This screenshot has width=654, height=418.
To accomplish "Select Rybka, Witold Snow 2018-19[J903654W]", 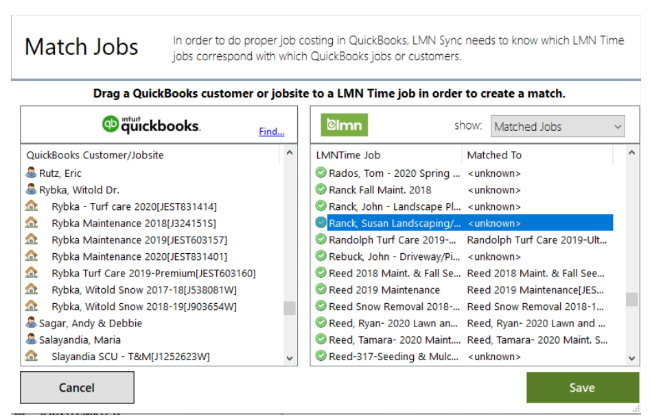I will [144, 307].
